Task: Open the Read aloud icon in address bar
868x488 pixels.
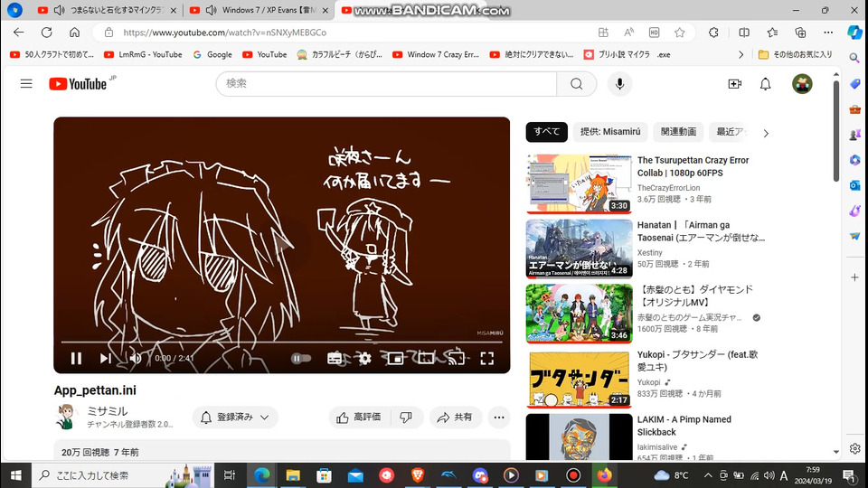Action: [629, 33]
